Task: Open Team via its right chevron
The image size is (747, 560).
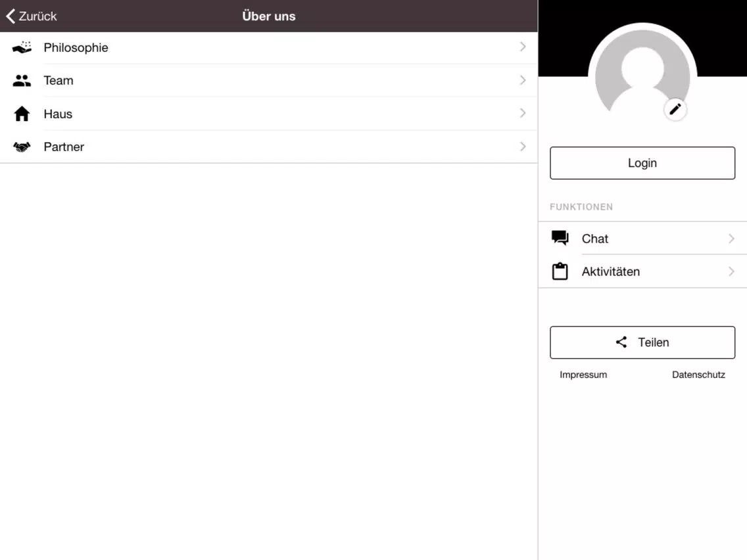Action: (x=523, y=80)
